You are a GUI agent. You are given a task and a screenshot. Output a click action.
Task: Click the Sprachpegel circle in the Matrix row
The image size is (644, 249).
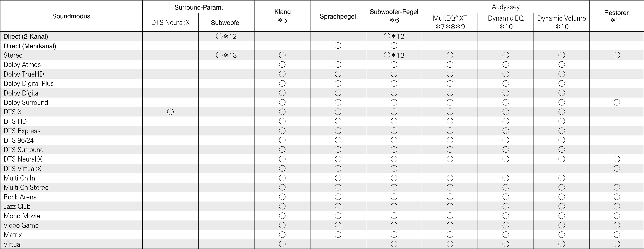[338, 234]
